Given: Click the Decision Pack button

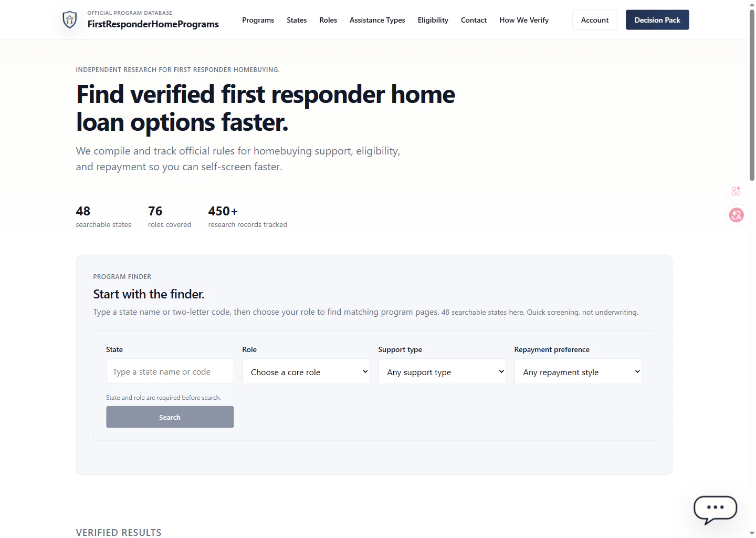Looking at the screenshot, I should (657, 19).
